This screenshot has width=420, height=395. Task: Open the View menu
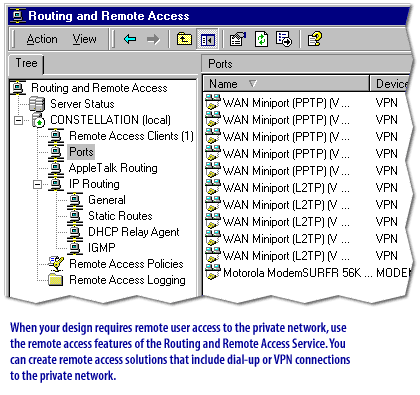[85, 39]
